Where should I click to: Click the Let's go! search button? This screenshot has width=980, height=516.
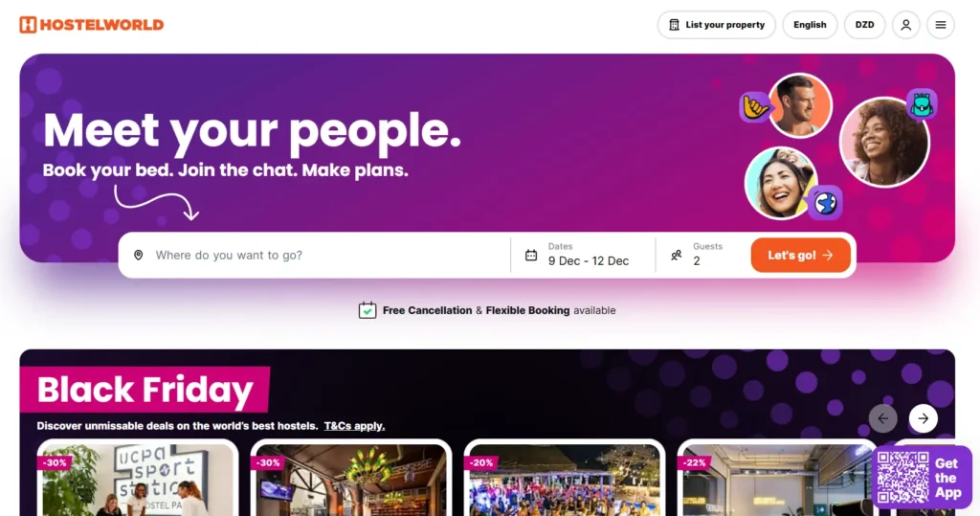(x=801, y=256)
